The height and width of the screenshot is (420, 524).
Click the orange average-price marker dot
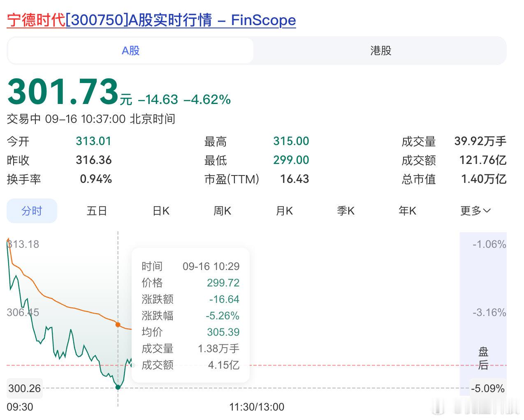118,325
